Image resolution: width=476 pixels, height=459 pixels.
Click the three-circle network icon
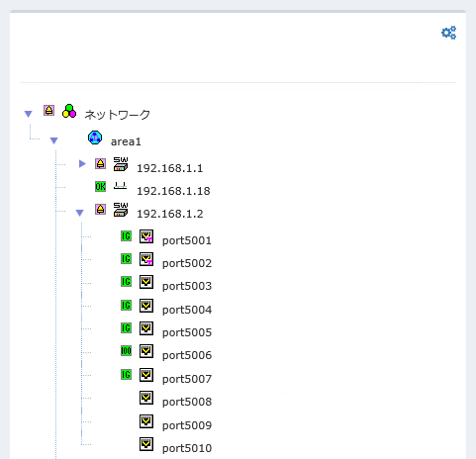click(69, 111)
